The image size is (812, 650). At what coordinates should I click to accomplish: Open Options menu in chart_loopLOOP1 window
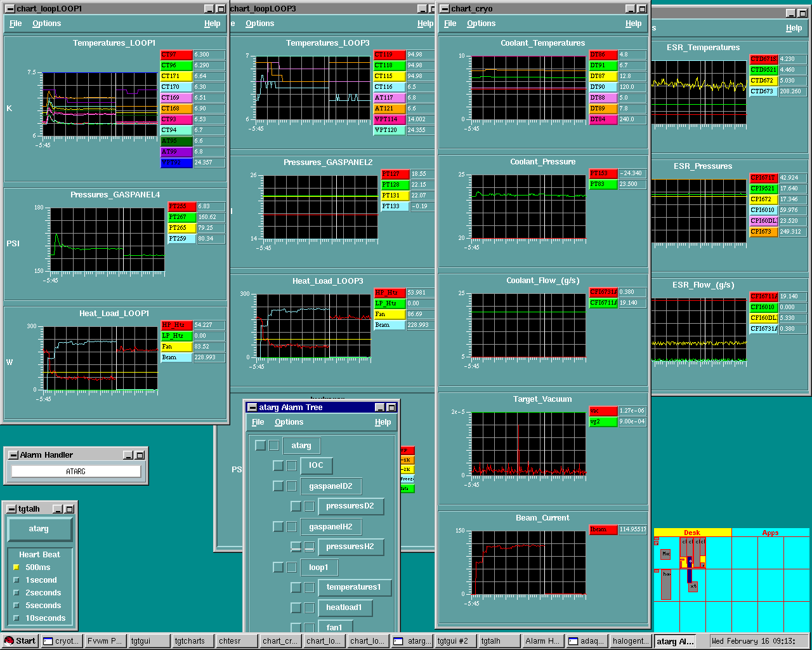46,23
